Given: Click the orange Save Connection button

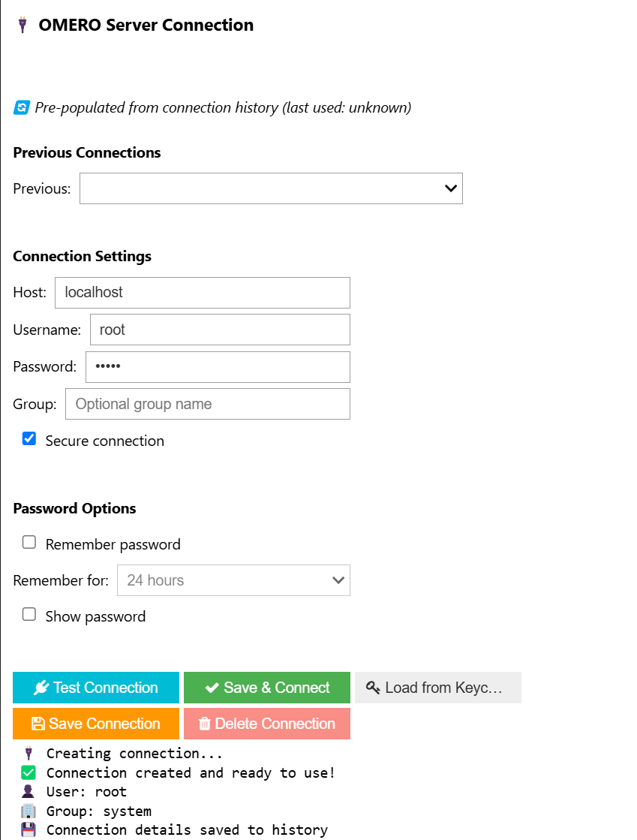Looking at the screenshot, I should pos(96,724).
